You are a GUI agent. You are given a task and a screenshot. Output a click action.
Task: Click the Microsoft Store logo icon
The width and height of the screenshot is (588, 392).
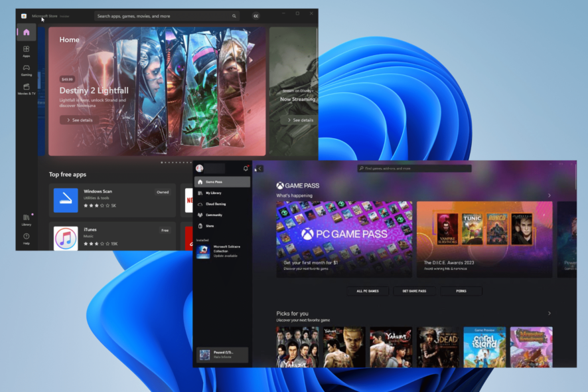24,16
